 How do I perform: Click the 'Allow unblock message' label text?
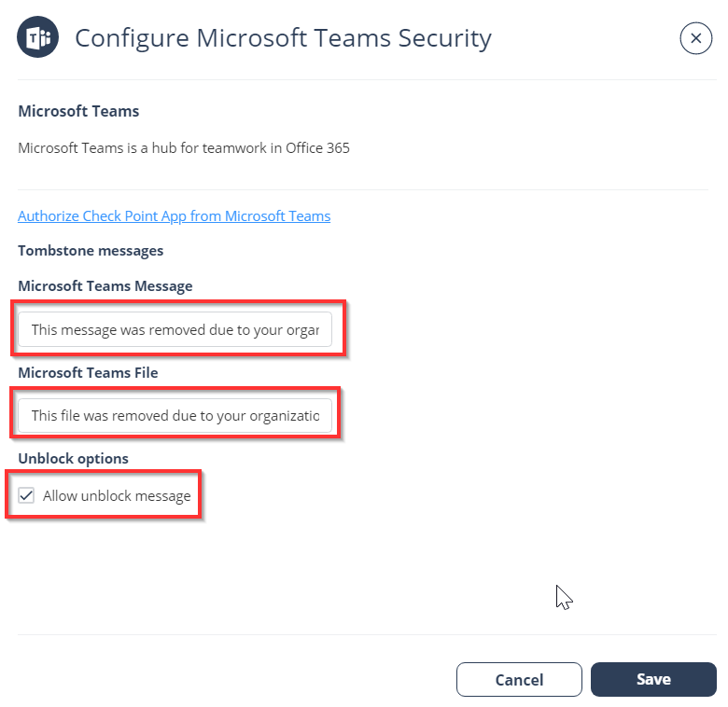pos(117,496)
